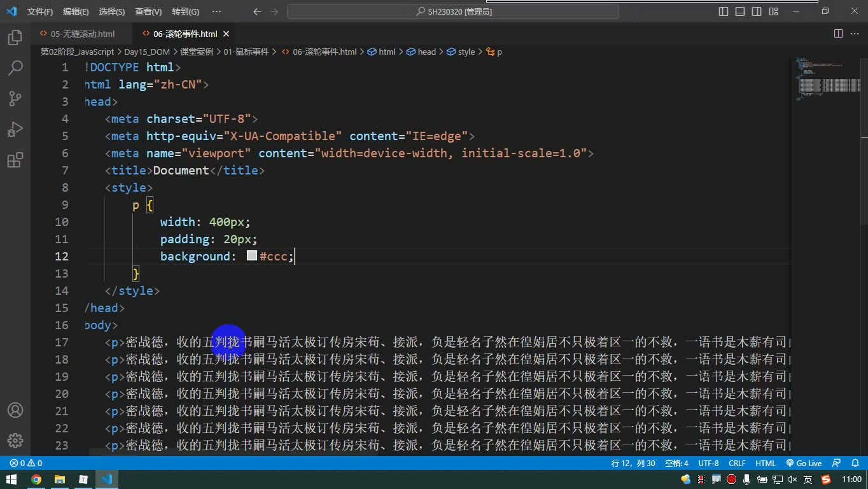Change indentation setting 空格: 4
Screen dimensions: 868x489
tap(676, 464)
